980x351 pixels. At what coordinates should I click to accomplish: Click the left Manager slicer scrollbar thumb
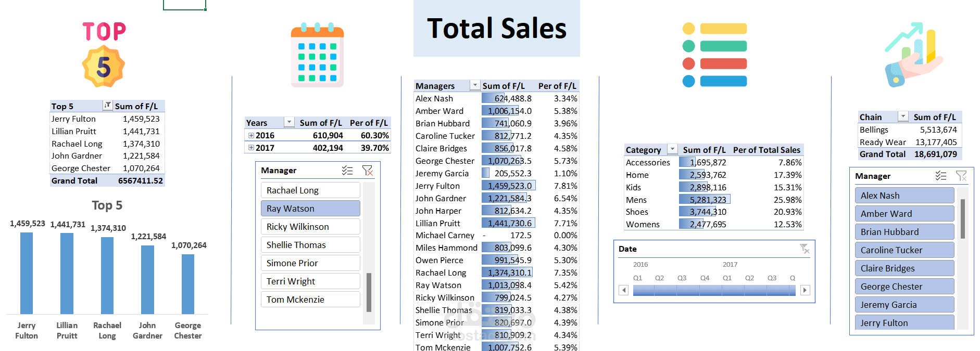(369, 292)
